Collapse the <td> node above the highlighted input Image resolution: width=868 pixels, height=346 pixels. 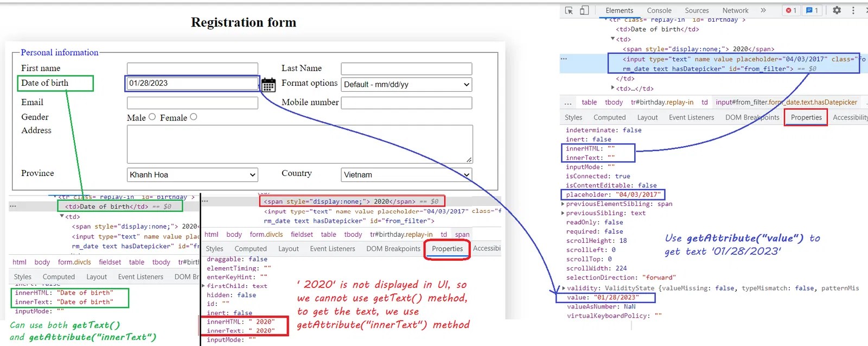tap(613, 39)
